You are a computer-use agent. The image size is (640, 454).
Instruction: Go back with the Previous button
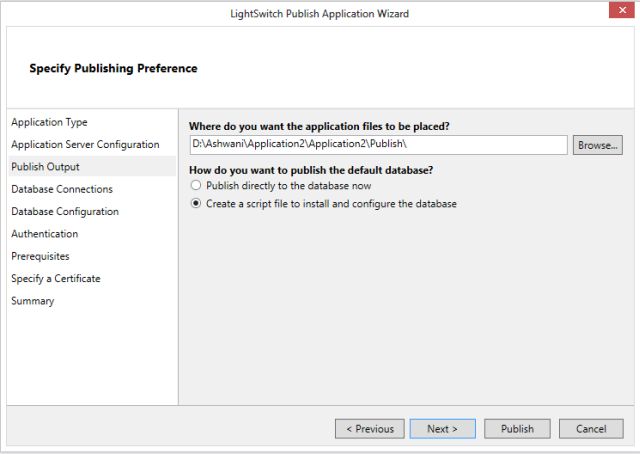tap(370, 429)
